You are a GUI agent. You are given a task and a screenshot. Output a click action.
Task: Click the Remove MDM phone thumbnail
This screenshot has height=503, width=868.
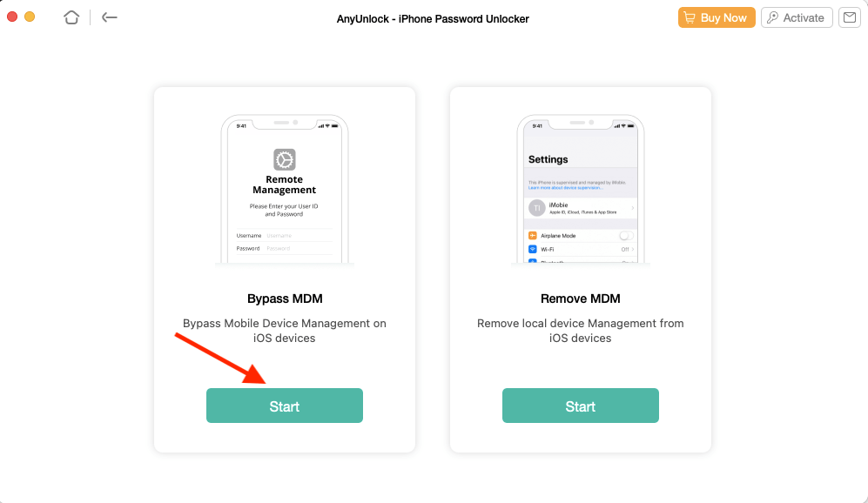click(x=580, y=189)
